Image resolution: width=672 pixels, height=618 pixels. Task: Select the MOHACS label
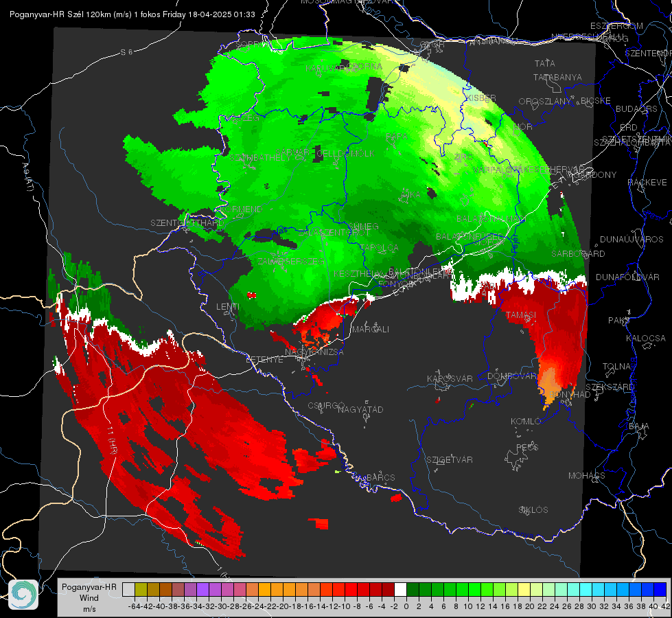pos(587,476)
